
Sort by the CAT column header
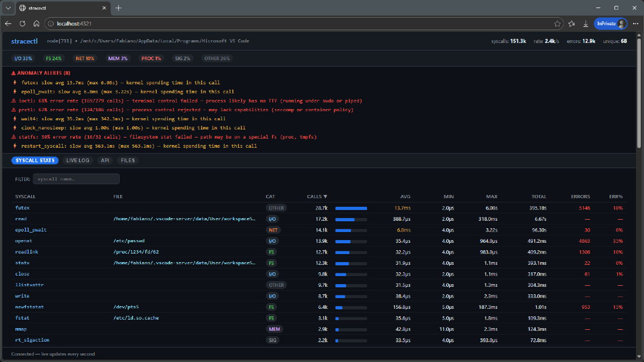click(x=270, y=197)
